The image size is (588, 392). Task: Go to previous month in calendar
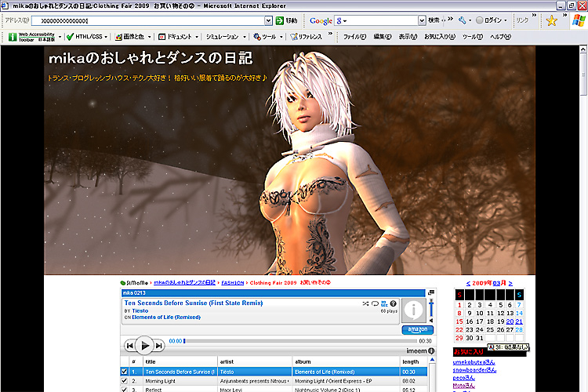pos(468,283)
